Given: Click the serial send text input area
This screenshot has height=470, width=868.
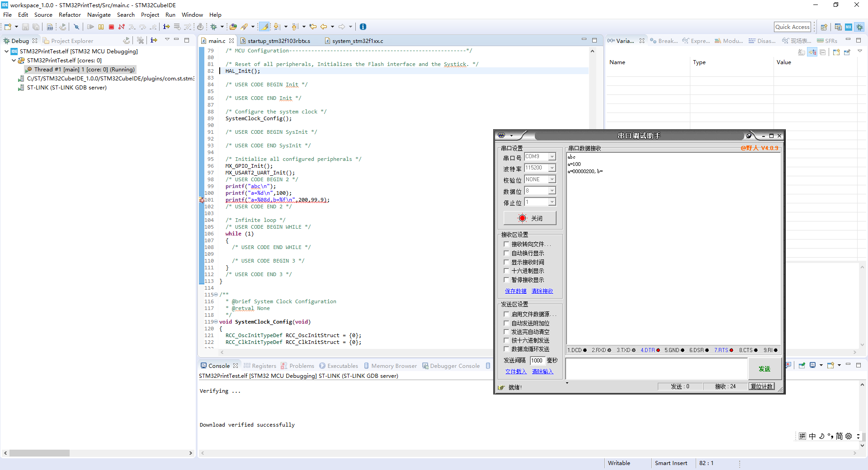Looking at the screenshot, I should coord(656,369).
